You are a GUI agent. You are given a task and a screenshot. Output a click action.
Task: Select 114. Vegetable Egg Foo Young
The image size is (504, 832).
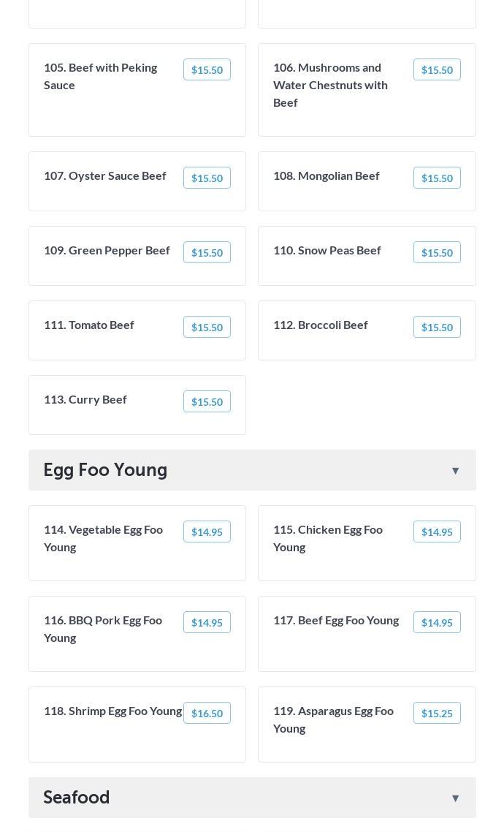pyautogui.click(x=103, y=538)
